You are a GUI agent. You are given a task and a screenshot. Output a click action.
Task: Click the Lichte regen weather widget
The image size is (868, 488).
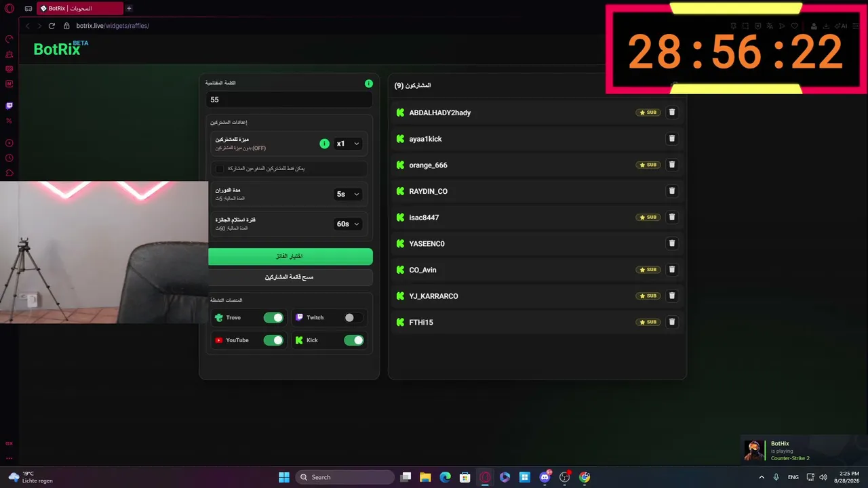click(x=31, y=477)
